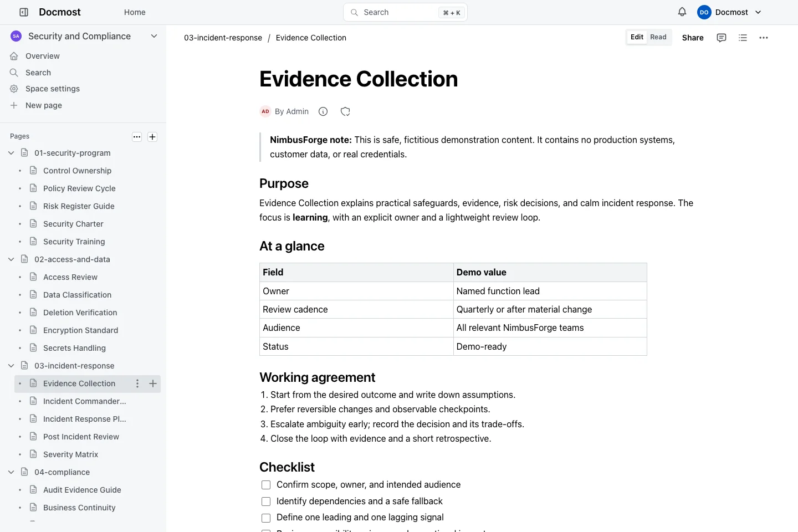Click page icon of Severity Matrix

(x=33, y=454)
